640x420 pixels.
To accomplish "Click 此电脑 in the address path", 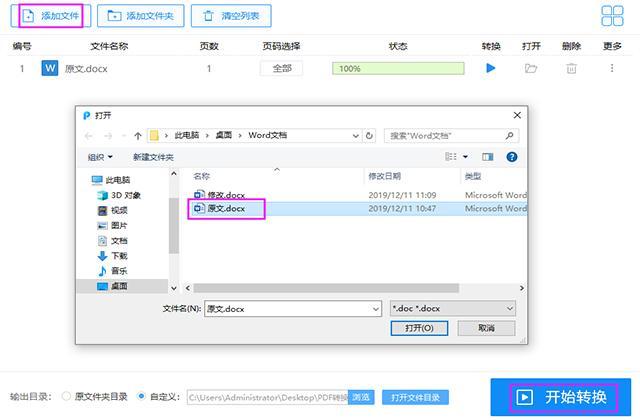I will (x=187, y=135).
